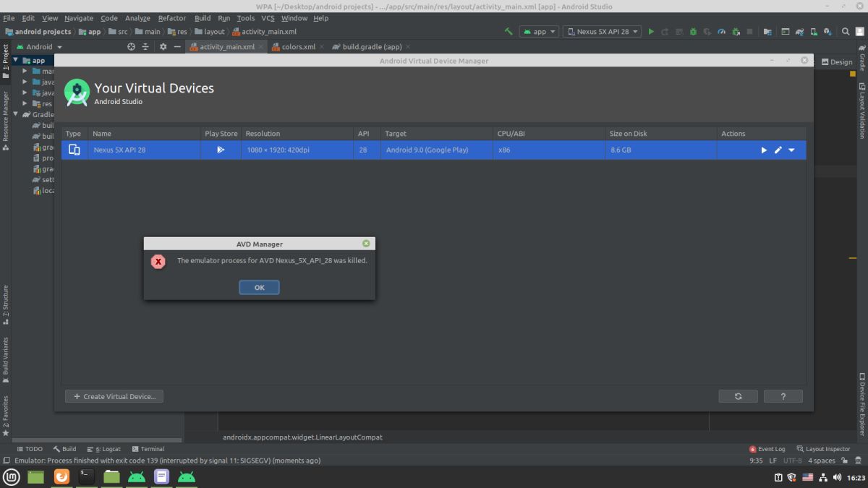This screenshot has width=868, height=488.
Task: Refresh the virtual devices list
Action: [x=738, y=396]
